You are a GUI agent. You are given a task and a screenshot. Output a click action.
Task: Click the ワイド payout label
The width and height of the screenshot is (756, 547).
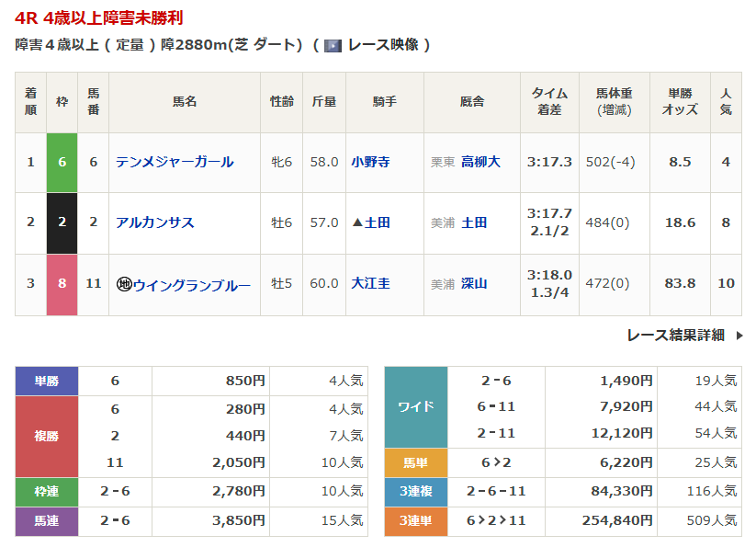[x=416, y=406]
